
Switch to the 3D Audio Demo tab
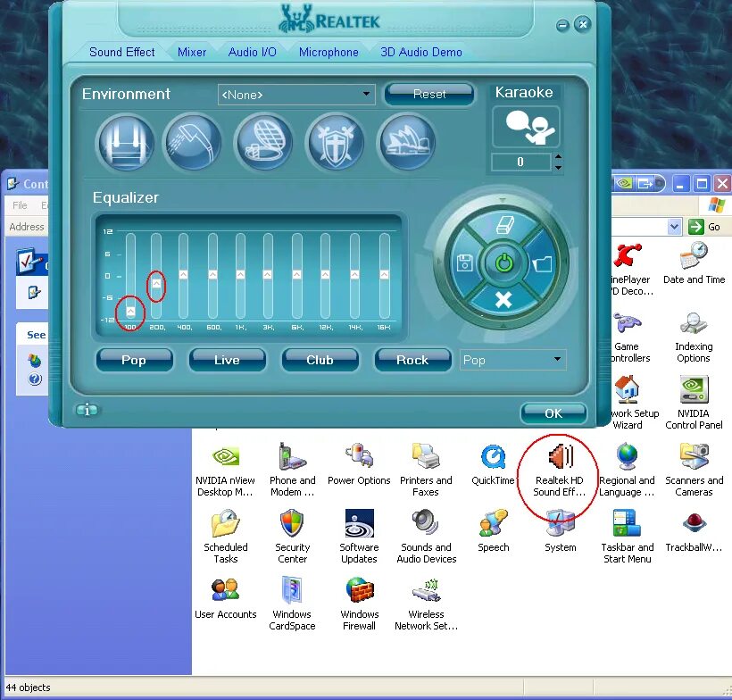[x=421, y=52]
